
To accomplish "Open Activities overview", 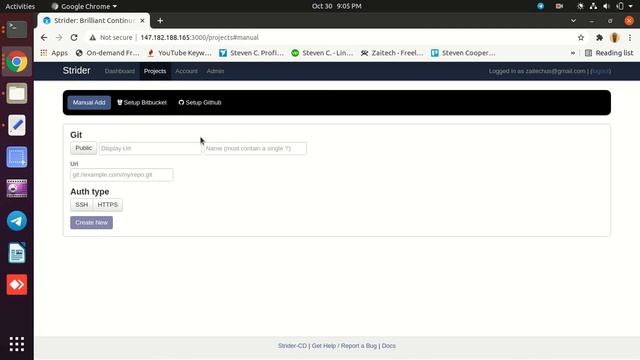I will click(20, 6).
